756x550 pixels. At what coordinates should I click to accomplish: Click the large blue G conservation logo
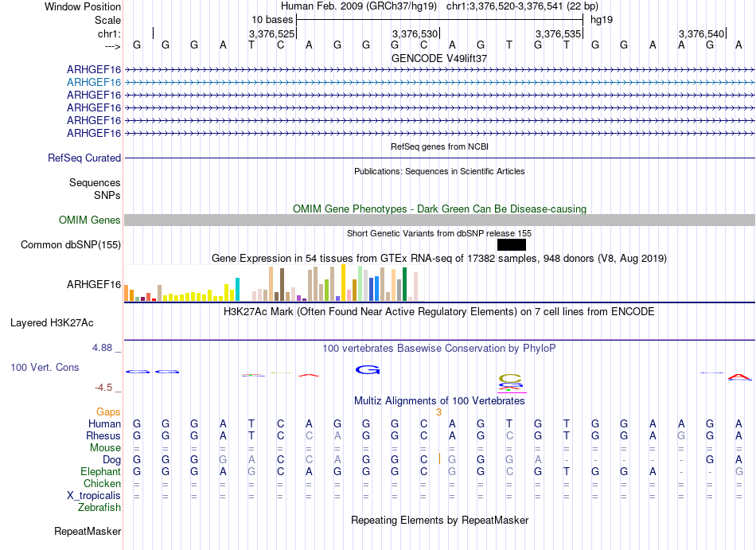coord(368,369)
